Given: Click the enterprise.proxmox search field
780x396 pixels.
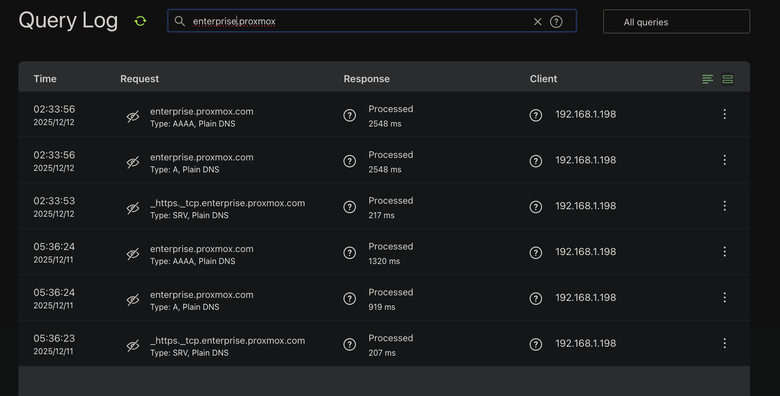Looking at the screenshot, I should (372, 21).
